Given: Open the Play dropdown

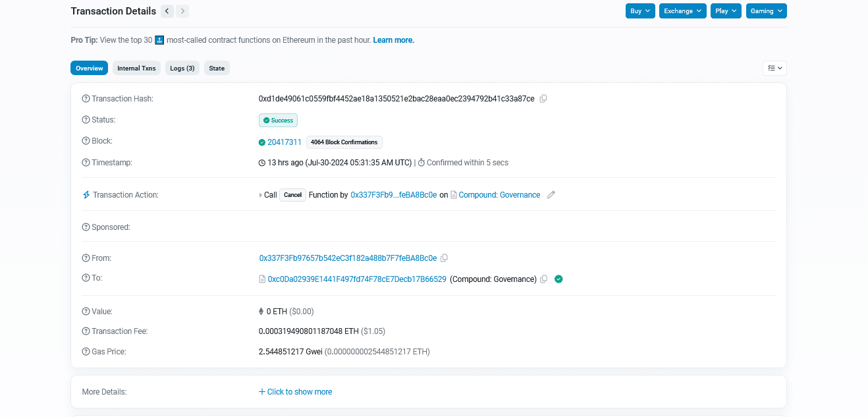Looking at the screenshot, I should (x=726, y=11).
